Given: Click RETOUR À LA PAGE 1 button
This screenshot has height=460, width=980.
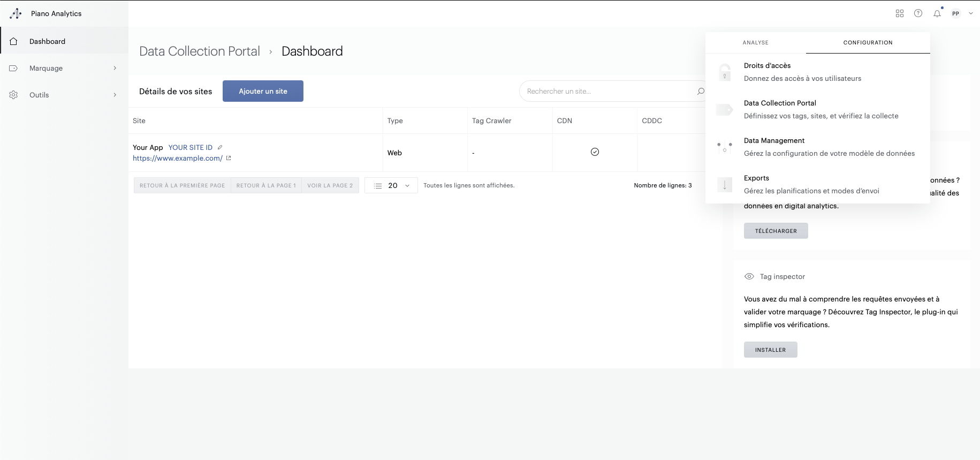Looking at the screenshot, I should click(266, 185).
